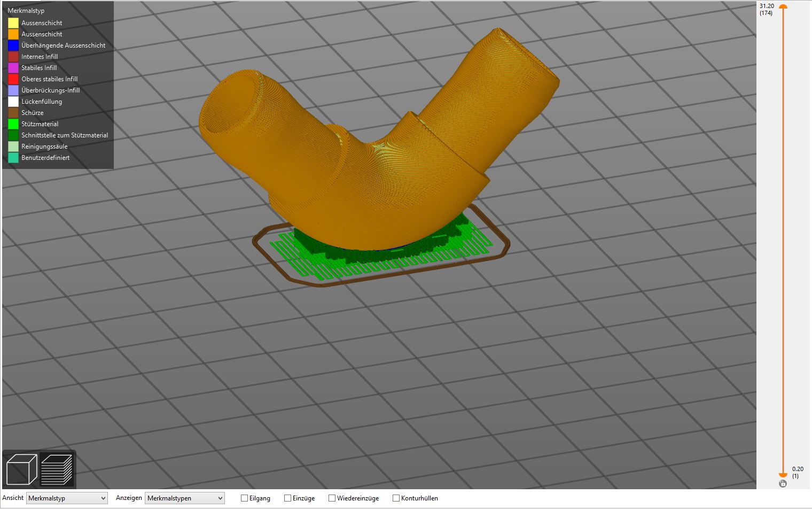The image size is (812, 509).
Task: Click the Ansicht label in bottom bar
Action: [x=13, y=498]
